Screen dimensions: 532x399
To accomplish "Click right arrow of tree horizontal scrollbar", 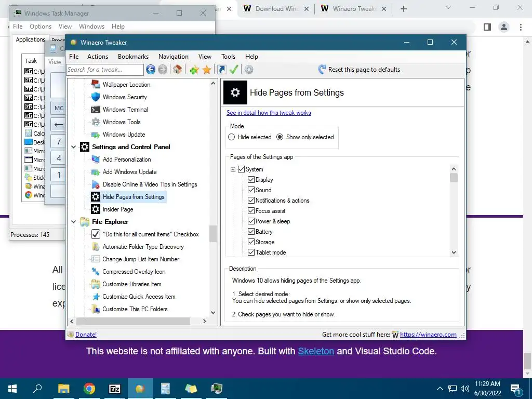I will [205, 321].
